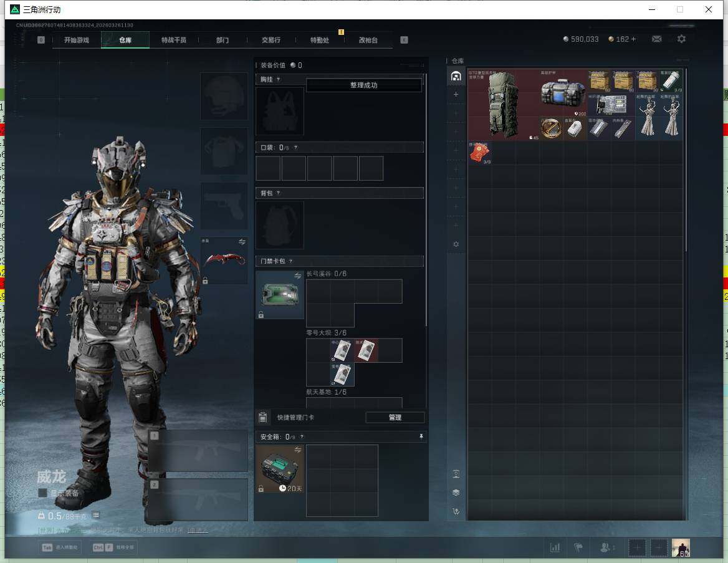Select the large green backpack item

[503, 105]
